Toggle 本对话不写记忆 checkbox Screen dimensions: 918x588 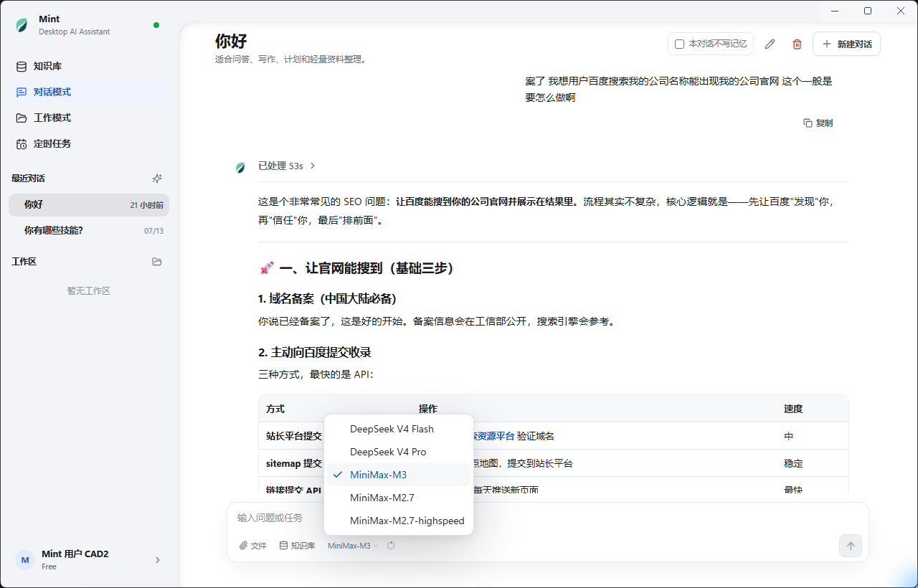click(679, 44)
